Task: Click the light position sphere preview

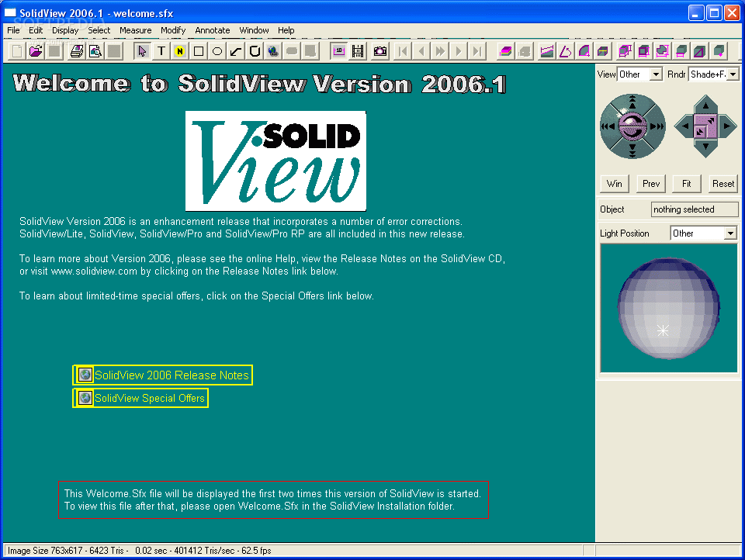Action: (x=668, y=308)
